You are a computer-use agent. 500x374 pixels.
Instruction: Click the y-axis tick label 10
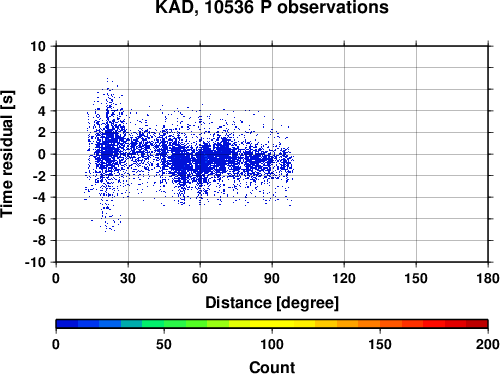click(38, 46)
